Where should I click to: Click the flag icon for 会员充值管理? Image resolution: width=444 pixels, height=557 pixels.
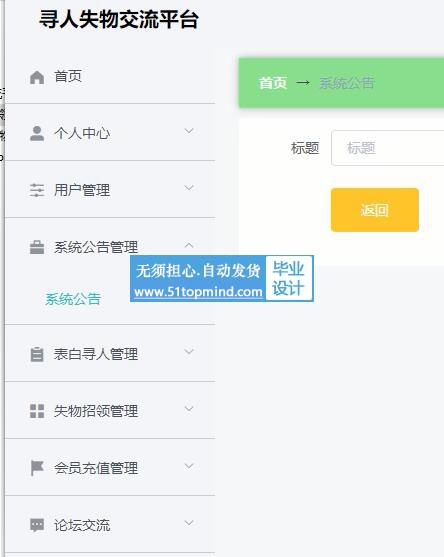tap(37, 468)
